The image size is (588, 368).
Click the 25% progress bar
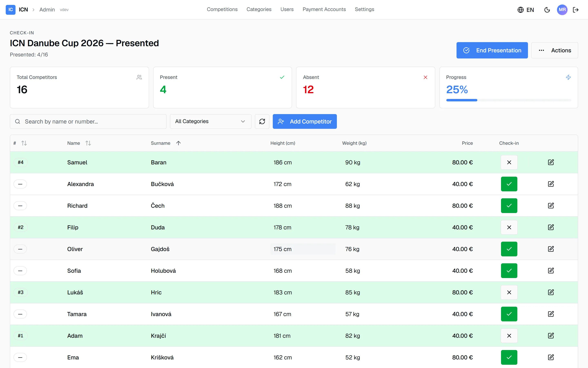coord(509,100)
